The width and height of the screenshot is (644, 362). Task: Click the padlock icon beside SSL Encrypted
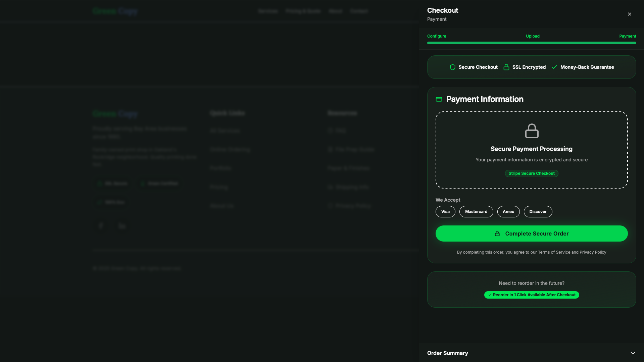pyautogui.click(x=506, y=67)
